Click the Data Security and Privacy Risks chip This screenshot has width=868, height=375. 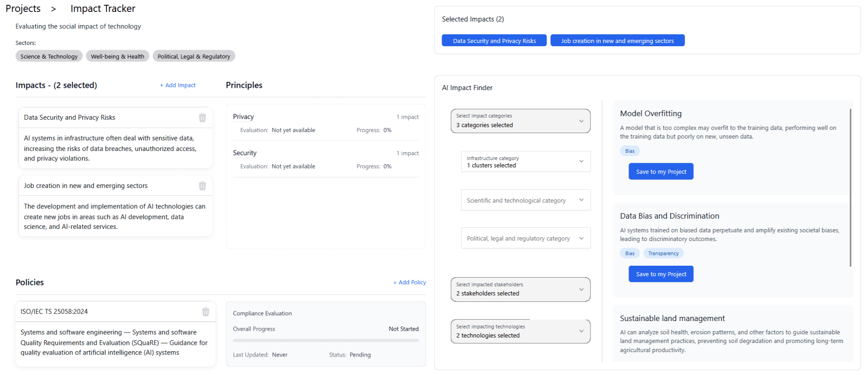[494, 41]
